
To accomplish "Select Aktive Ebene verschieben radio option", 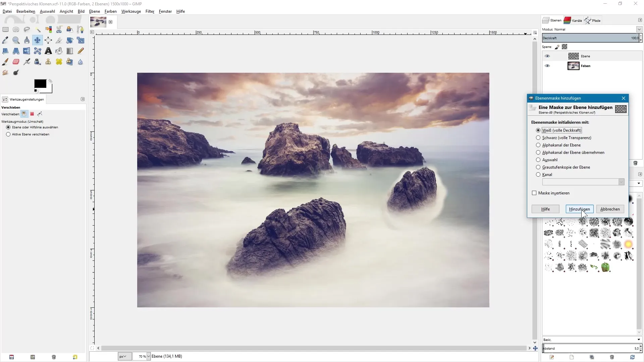I will pos(8,134).
